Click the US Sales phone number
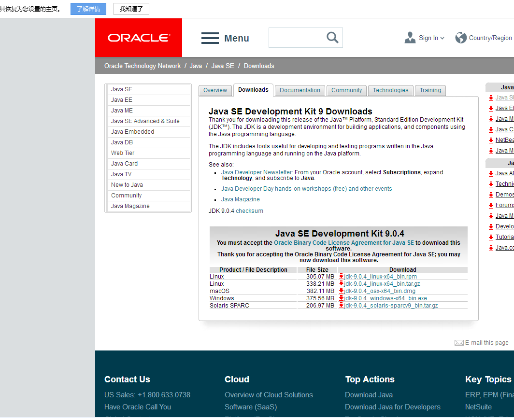Viewport: 514px width, 420px height. [x=164, y=395]
